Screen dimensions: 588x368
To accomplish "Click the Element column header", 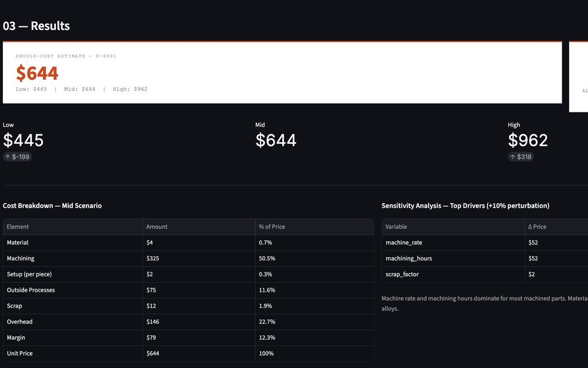I will [x=73, y=227].
